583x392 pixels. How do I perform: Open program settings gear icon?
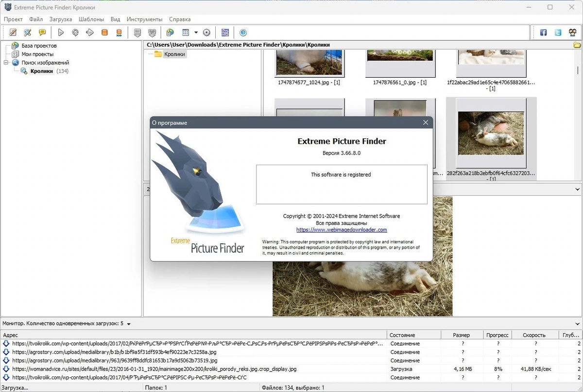click(x=206, y=33)
